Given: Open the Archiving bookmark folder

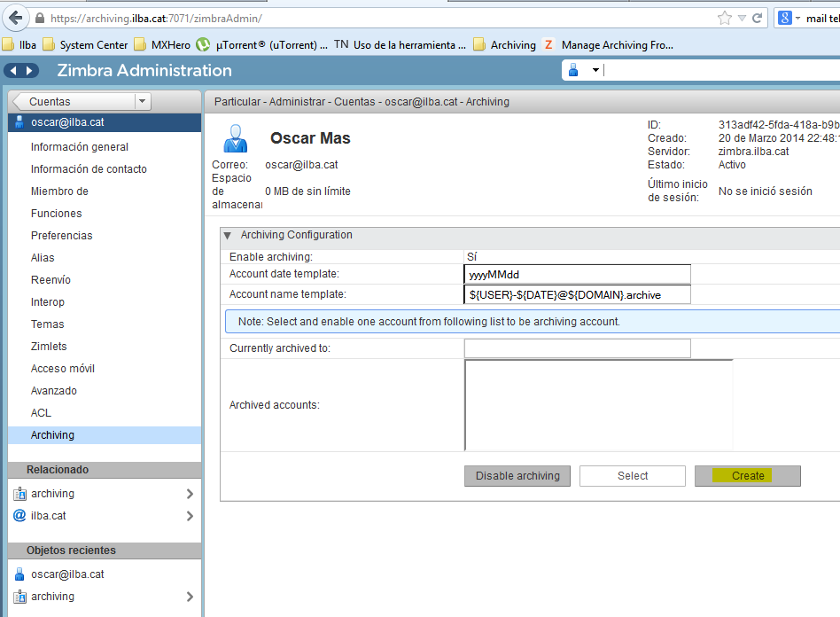Looking at the screenshot, I should tap(505, 45).
